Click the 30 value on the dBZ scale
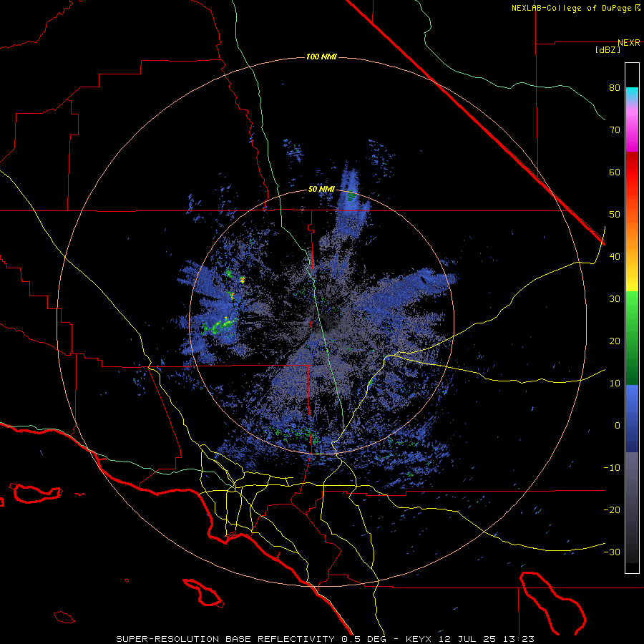Viewport: 644px width, 644px height. pos(615,299)
